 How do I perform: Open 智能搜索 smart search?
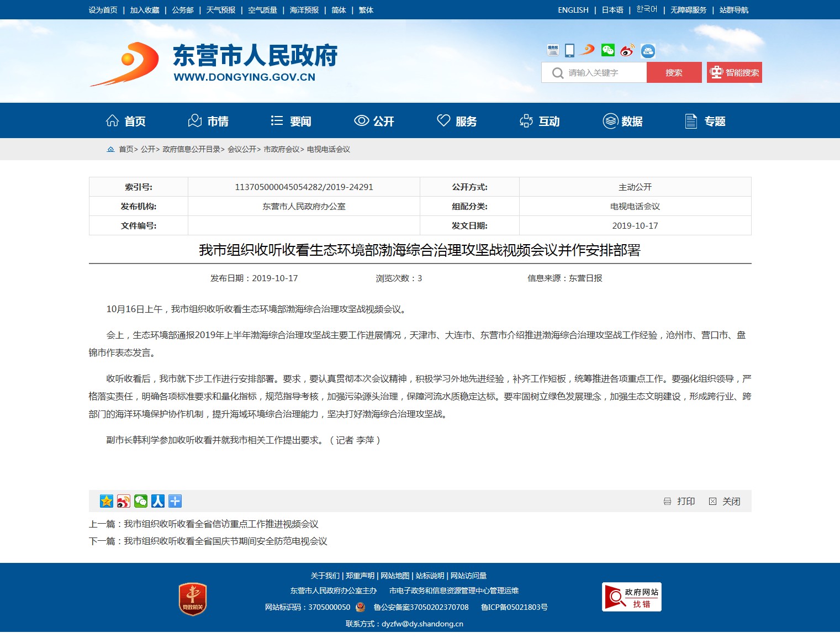tap(734, 72)
